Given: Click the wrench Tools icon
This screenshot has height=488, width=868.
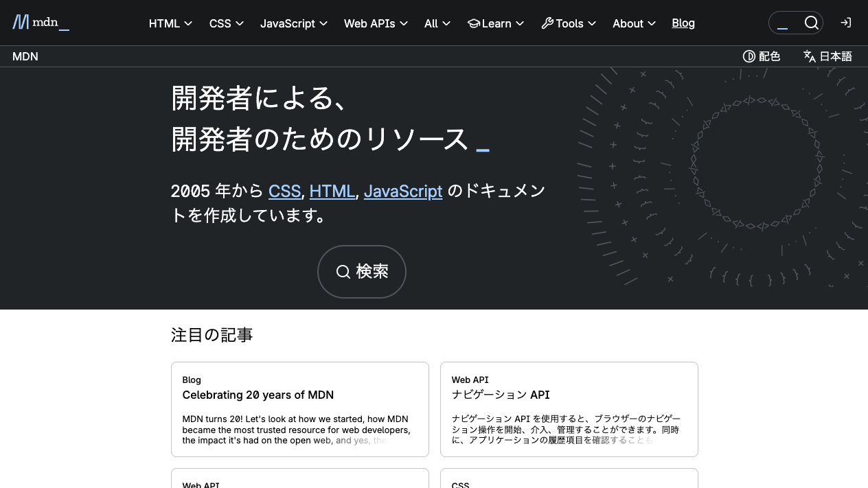Looking at the screenshot, I should click(547, 23).
